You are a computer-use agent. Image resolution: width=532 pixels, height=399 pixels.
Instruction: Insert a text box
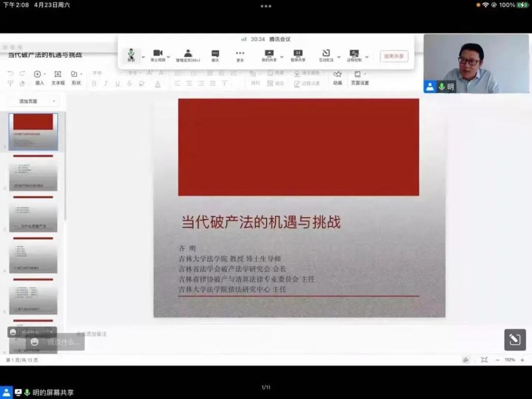[x=58, y=77]
